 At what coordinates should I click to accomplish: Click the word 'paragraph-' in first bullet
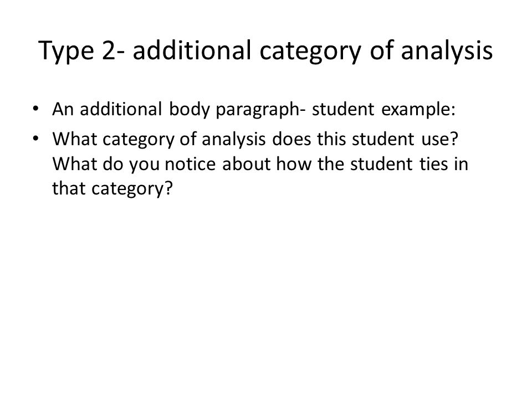pos(258,110)
